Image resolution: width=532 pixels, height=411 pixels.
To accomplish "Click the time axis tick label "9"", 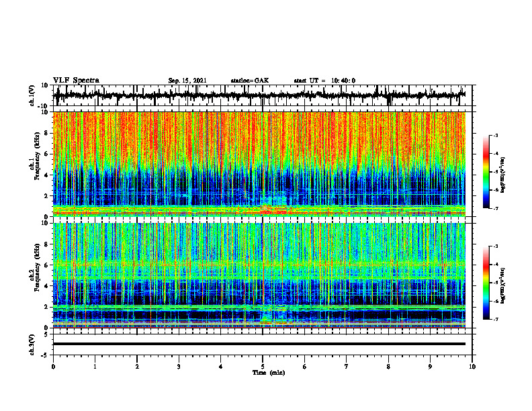I will 430,367.
